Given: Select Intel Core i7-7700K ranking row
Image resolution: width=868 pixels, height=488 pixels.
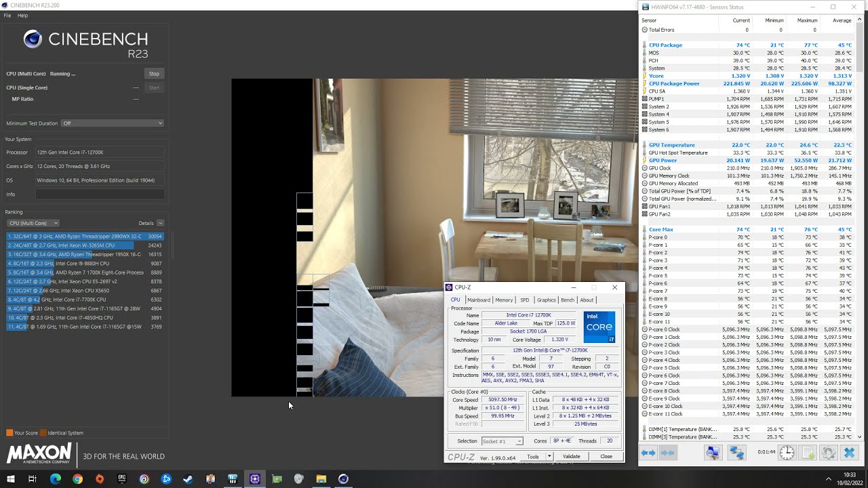Looking at the screenshot, I should click(x=85, y=300).
